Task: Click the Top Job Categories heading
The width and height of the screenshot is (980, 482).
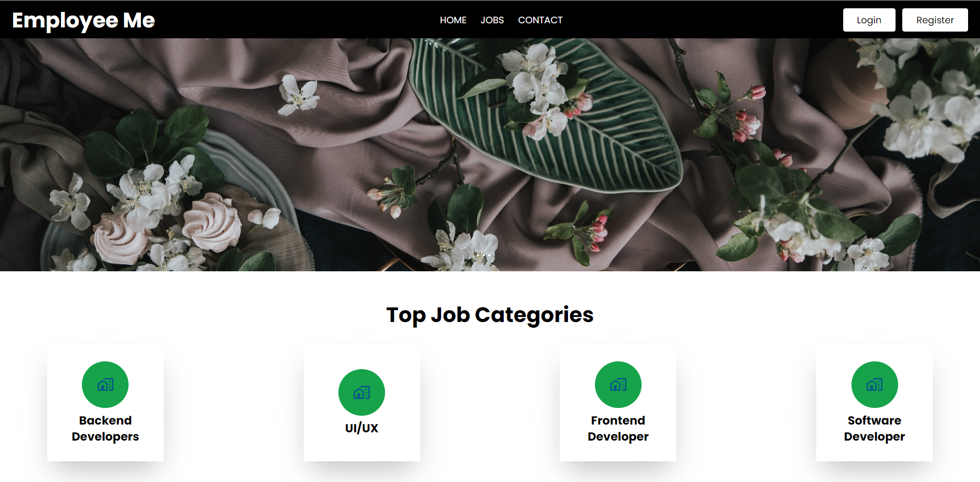Action: (x=490, y=315)
